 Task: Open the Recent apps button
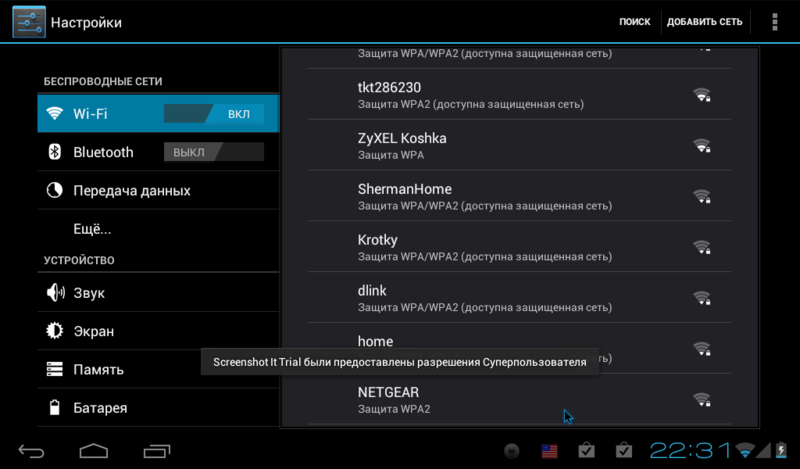tap(157, 451)
